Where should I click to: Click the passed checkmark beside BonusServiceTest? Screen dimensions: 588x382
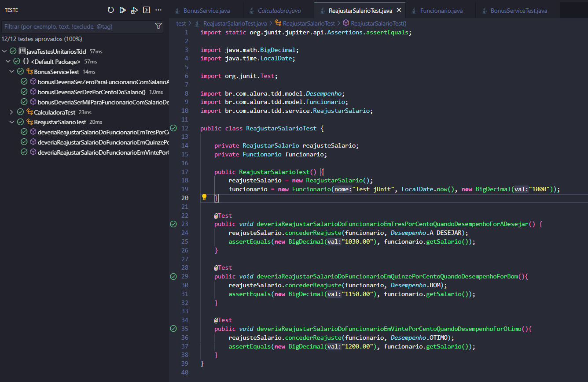point(20,72)
